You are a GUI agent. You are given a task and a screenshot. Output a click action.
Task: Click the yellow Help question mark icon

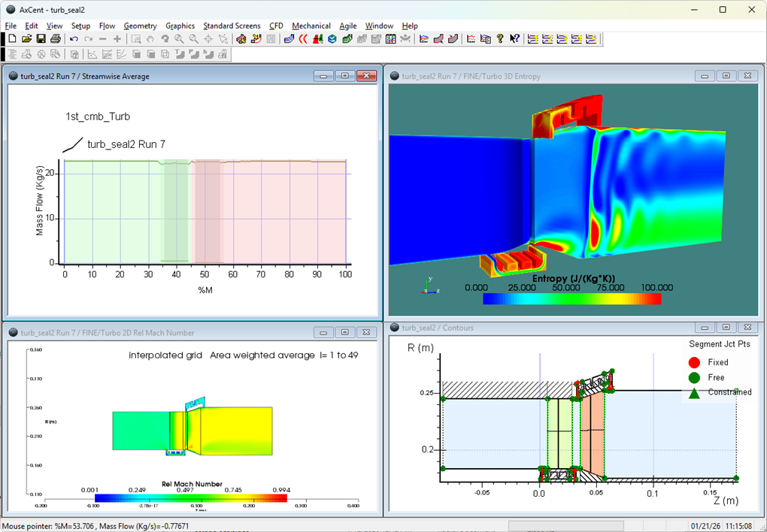pos(499,38)
